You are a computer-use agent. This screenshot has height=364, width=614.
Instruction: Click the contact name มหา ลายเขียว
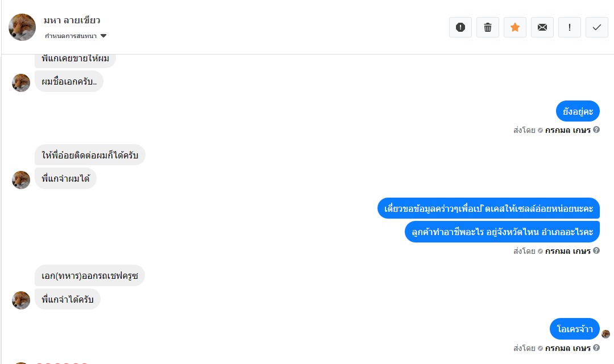[72, 20]
